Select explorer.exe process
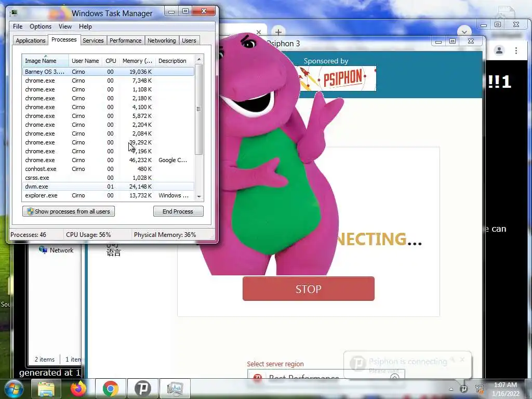This screenshot has width=532, height=399. coord(108,195)
